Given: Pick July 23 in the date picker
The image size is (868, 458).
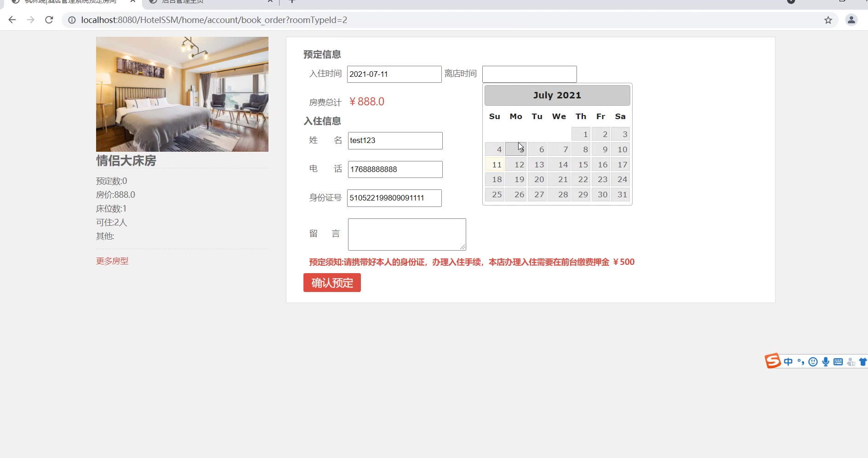Looking at the screenshot, I should (x=600, y=179).
